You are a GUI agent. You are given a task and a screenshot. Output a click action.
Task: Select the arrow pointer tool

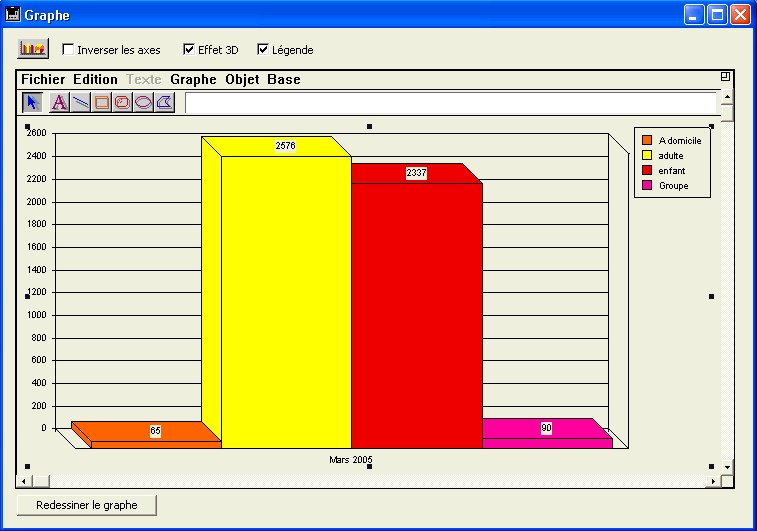point(32,102)
